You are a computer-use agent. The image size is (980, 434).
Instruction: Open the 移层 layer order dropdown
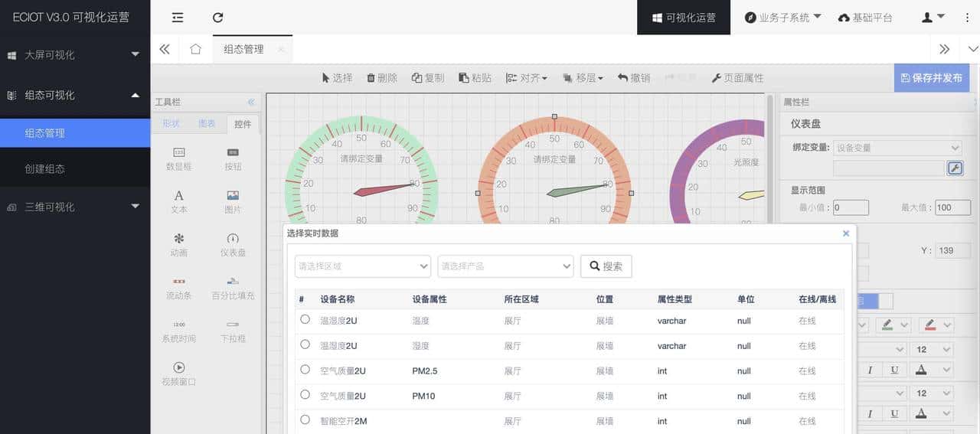583,78
